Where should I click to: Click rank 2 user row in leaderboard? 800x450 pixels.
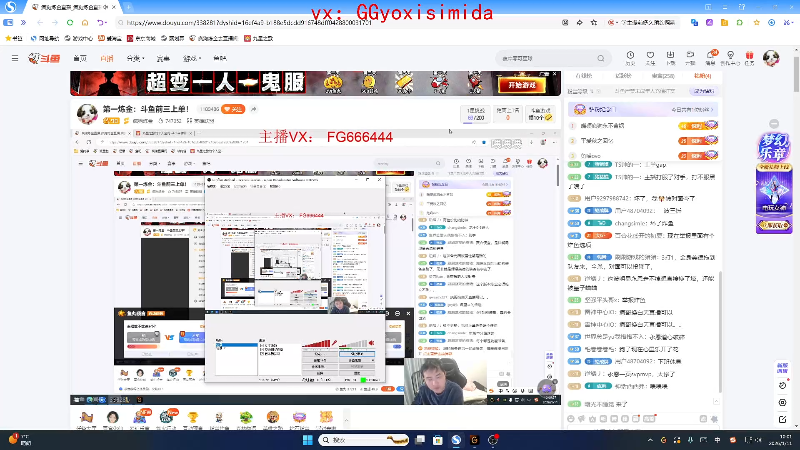[x=642, y=140]
